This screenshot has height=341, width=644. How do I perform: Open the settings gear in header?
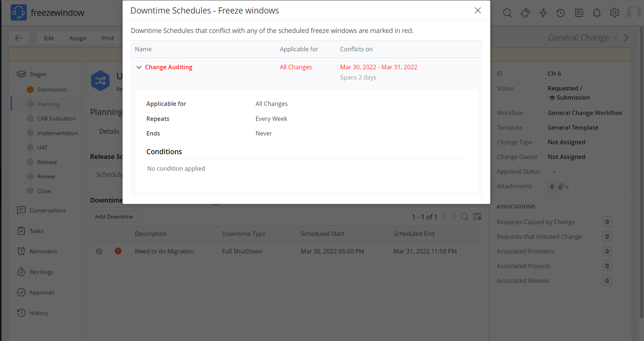614,13
